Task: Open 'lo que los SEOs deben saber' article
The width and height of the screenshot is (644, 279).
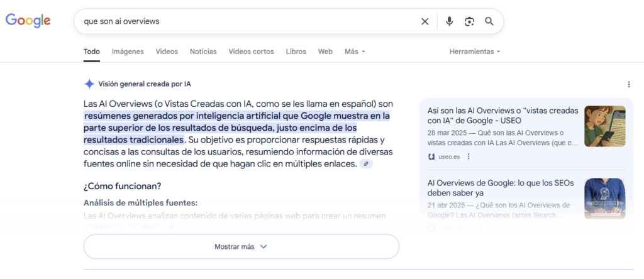Action: pyautogui.click(x=500, y=188)
